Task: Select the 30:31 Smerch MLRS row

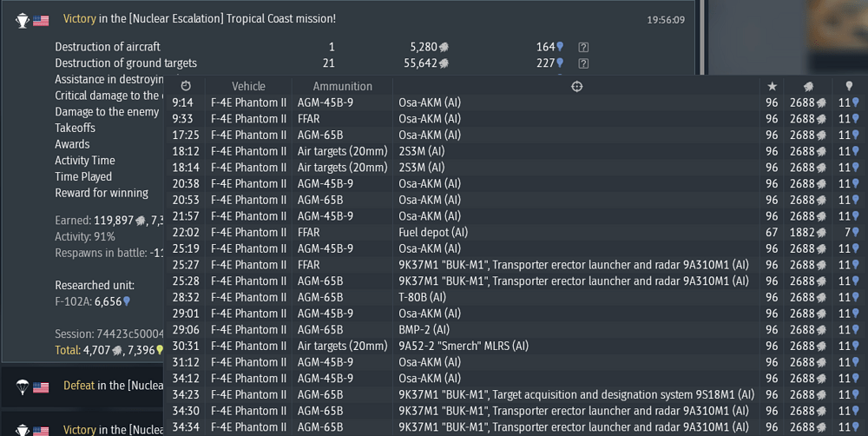Action: 516,346
